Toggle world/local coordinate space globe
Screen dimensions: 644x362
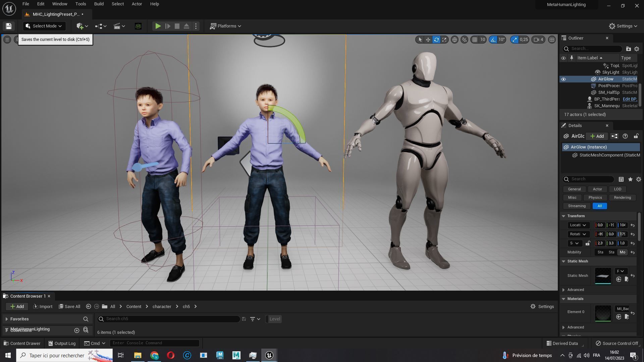pos(454,40)
